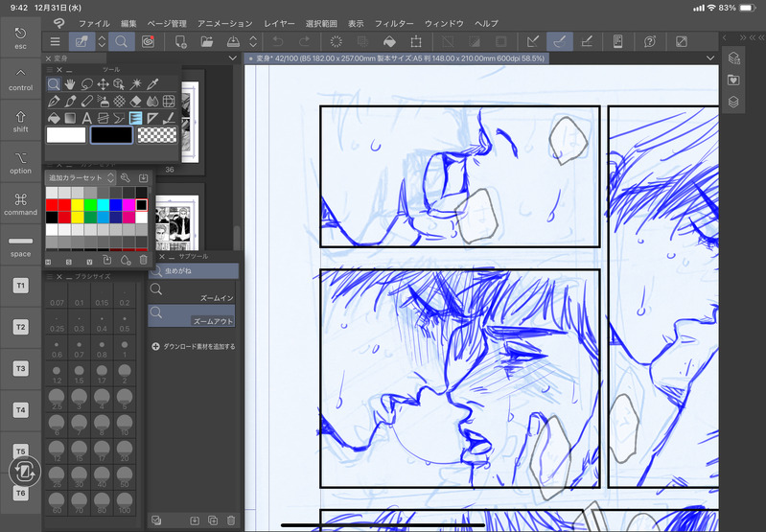Toggle the space key on edge keyboard

(x=20, y=245)
